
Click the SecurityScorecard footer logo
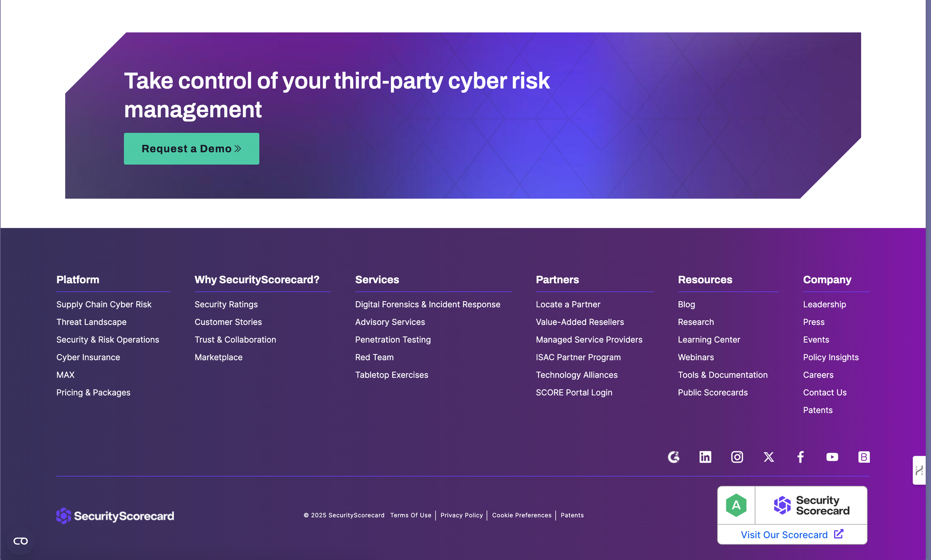click(x=115, y=516)
